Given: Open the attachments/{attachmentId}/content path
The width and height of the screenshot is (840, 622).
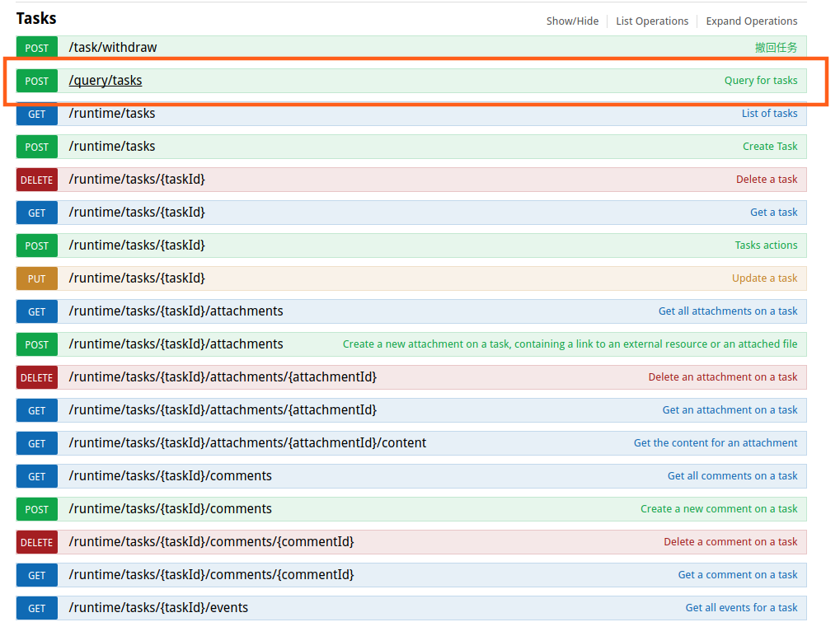Looking at the screenshot, I should pyautogui.click(x=247, y=443).
